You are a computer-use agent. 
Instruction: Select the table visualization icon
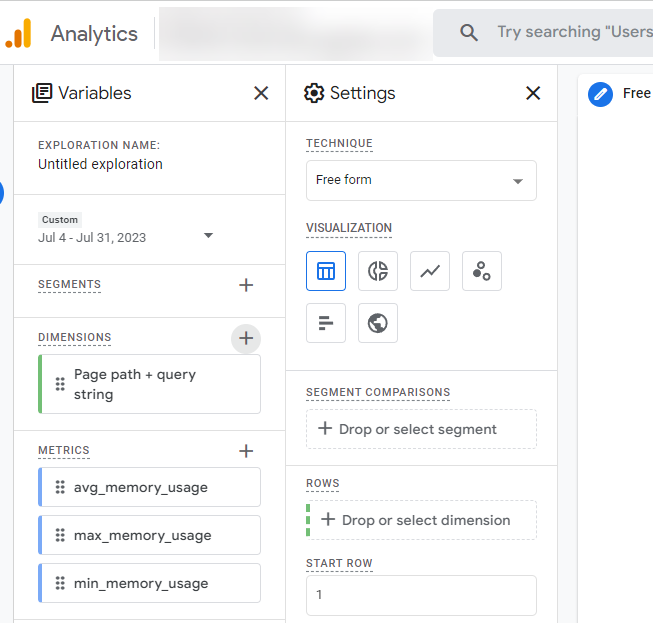coord(326,271)
